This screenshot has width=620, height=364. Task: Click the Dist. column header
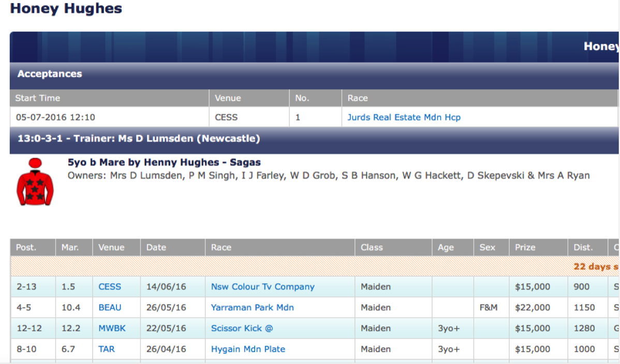[583, 247]
